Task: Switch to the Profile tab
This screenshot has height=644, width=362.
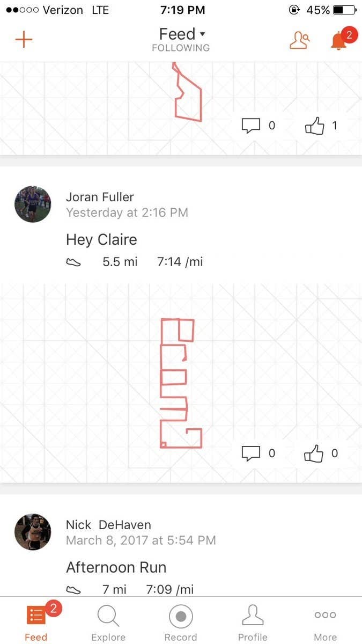Action: pos(253,623)
